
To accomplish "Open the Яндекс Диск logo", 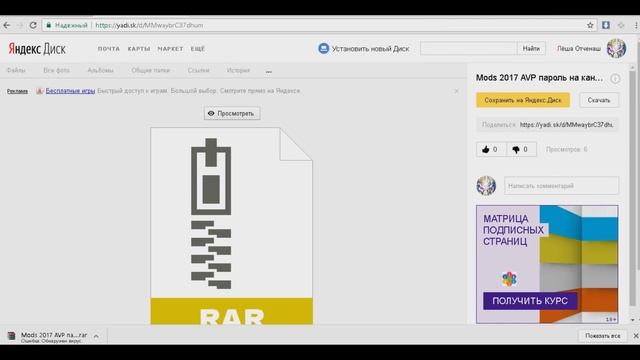I will [37, 49].
